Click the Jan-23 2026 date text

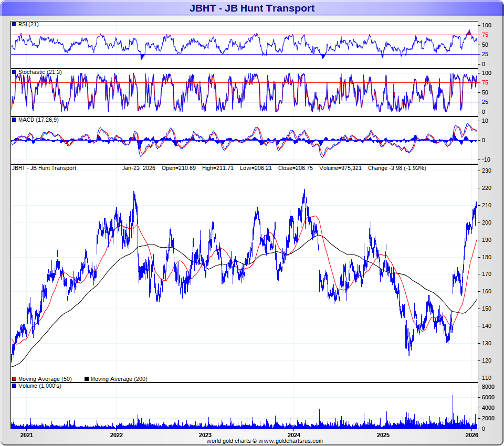139,168
